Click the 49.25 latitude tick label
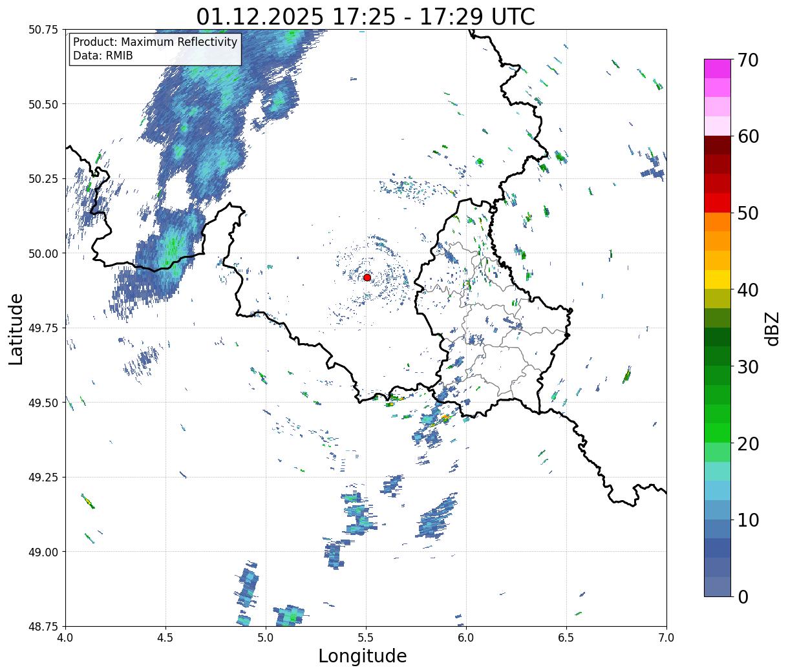This screenshot has width=788, height=672. click(43, 478)
